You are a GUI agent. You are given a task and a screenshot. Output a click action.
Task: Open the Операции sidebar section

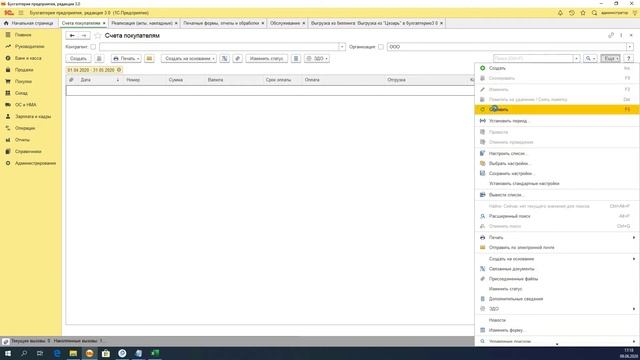(24, 128)
